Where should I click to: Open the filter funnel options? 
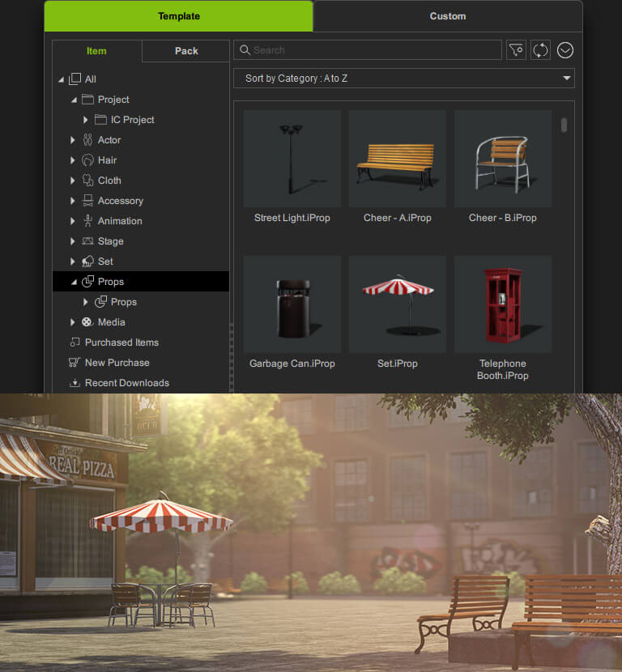pyautogui.click(x=516, y=50)
